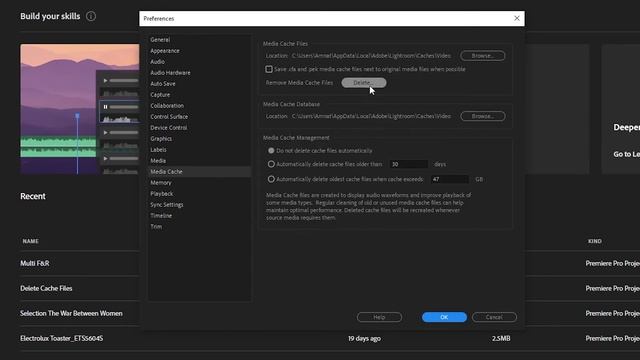640x360 pixels.
Task: Click the KIND column header
Action: 595,241
